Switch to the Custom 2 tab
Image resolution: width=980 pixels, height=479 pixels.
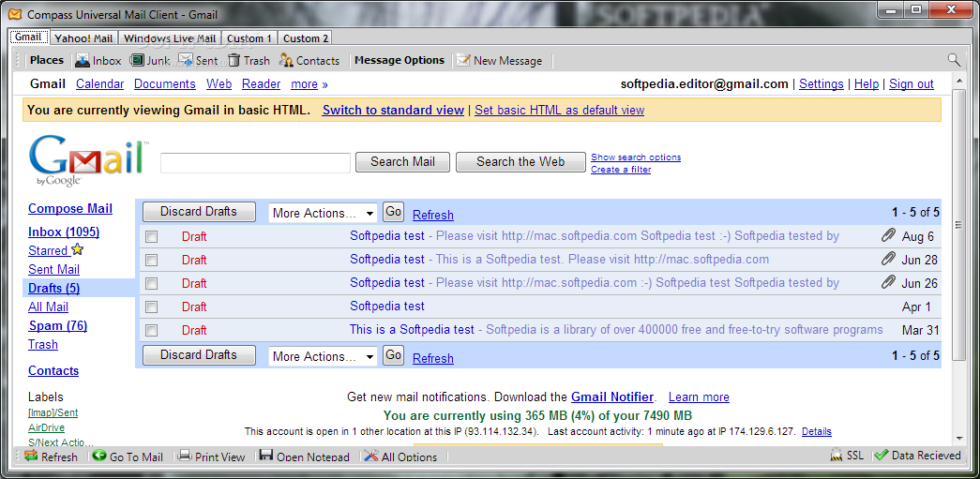(305, 38)
